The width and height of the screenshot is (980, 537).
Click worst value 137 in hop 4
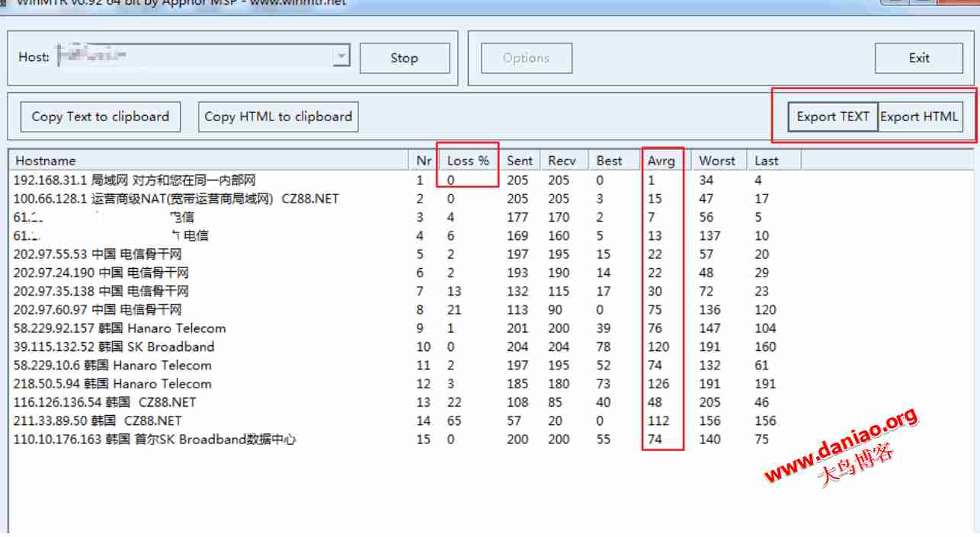(x=709, y=236)
